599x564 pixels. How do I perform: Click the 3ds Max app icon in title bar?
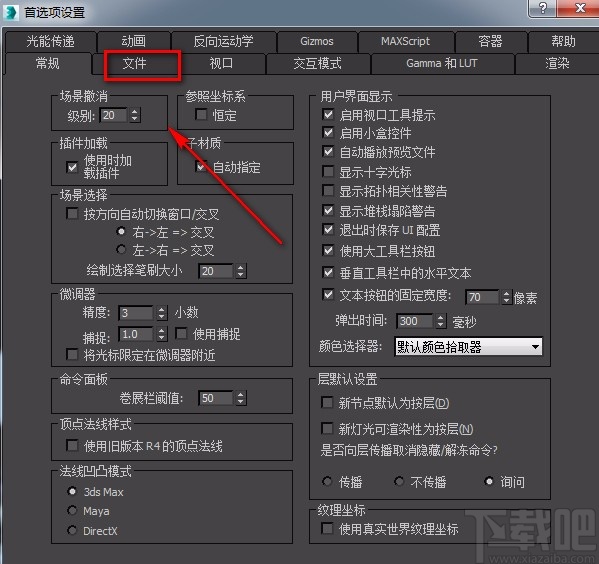[x=10, y=12]
